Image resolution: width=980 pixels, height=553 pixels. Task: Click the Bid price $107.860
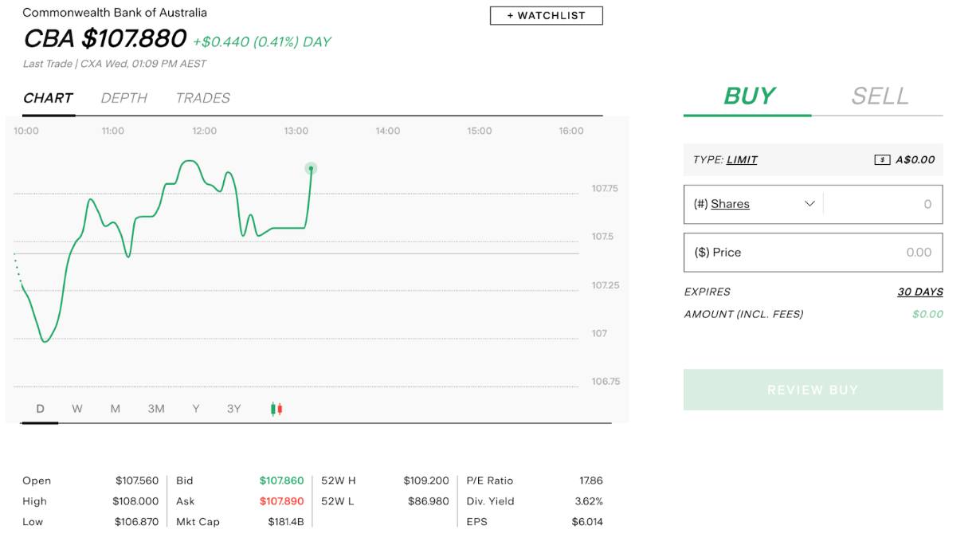click(281, 480)
